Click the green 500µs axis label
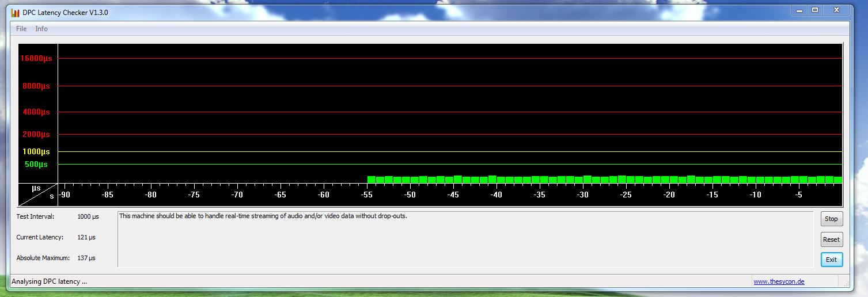This screenshot has width=868, height=297. pos(36,164)
